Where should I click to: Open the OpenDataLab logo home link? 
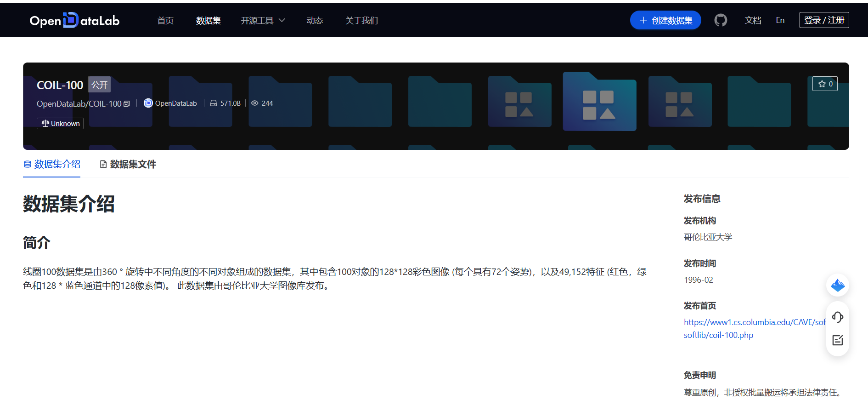pos(74,20)
